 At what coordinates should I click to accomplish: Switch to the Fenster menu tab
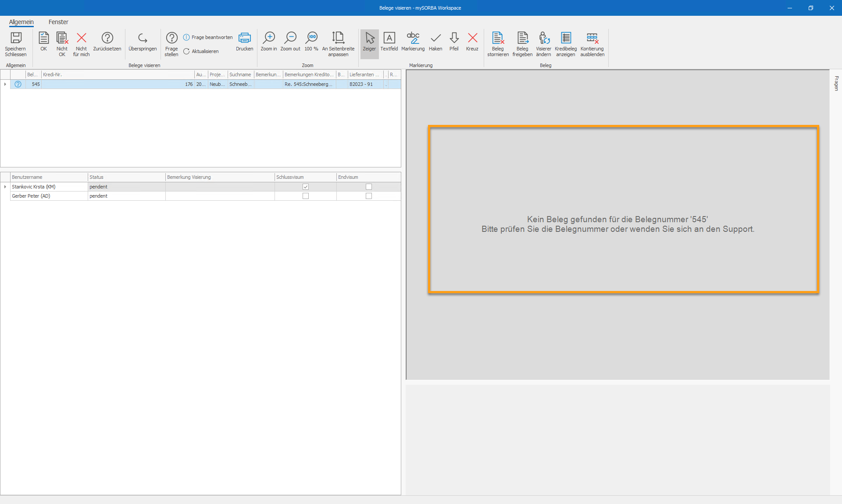58,22
